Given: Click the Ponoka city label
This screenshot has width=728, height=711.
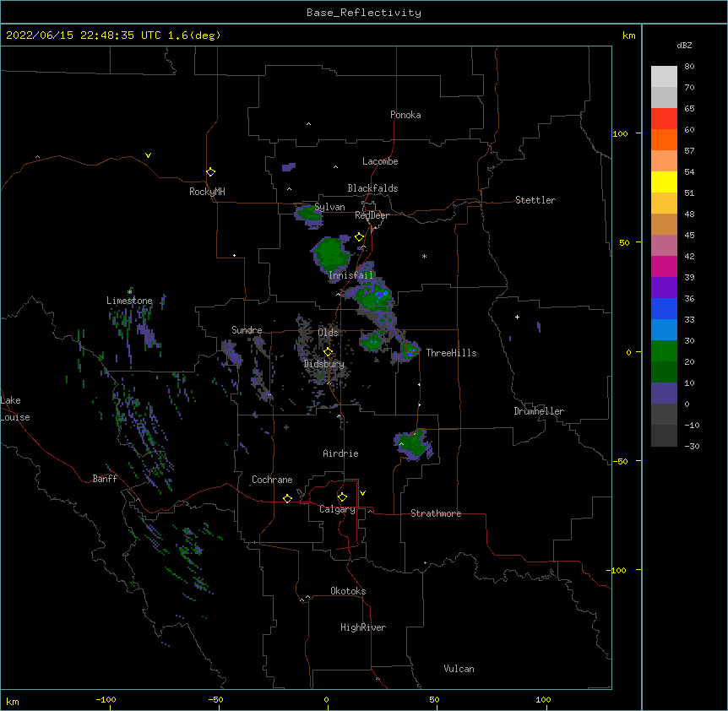Looking at the screenshot, I should (405, 115).
